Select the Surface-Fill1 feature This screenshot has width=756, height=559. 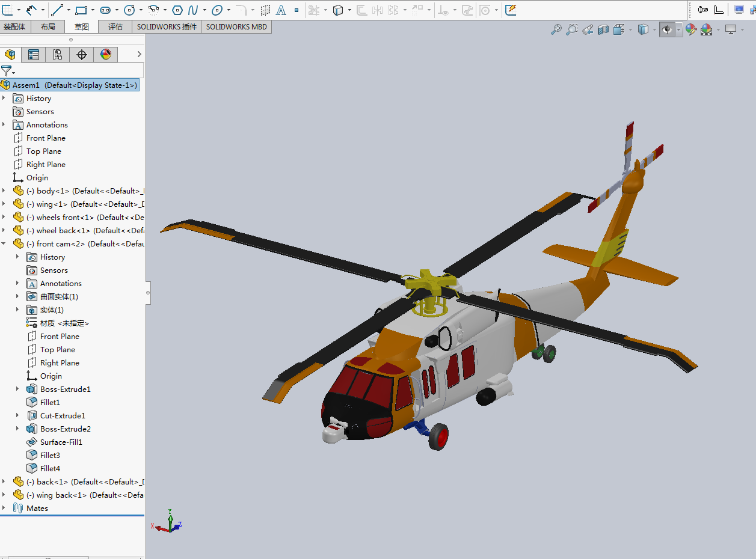(x=61, y=442)
